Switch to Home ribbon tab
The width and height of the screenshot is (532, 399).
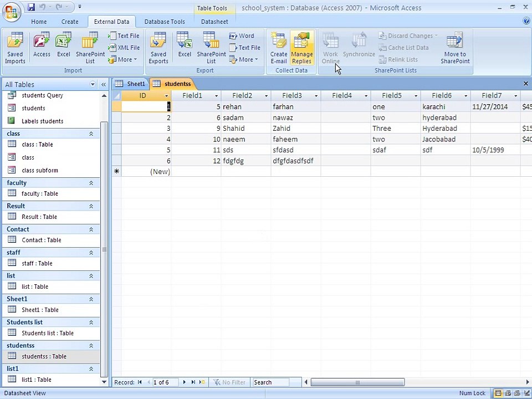click(39, 22)
